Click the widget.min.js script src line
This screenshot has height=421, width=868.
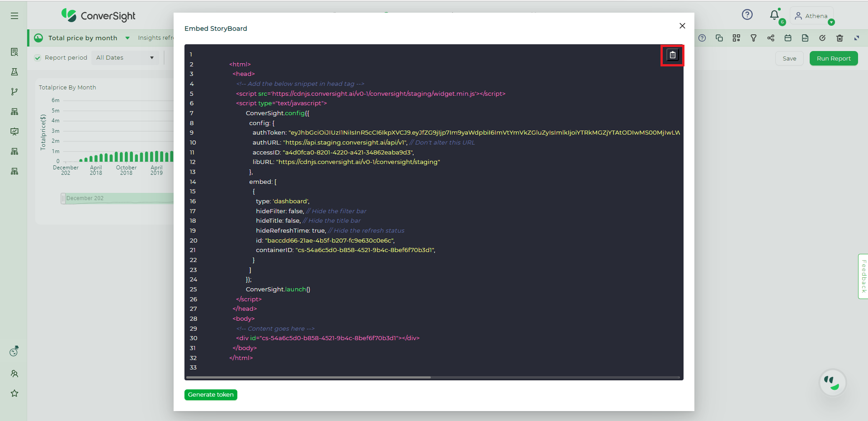371,94
